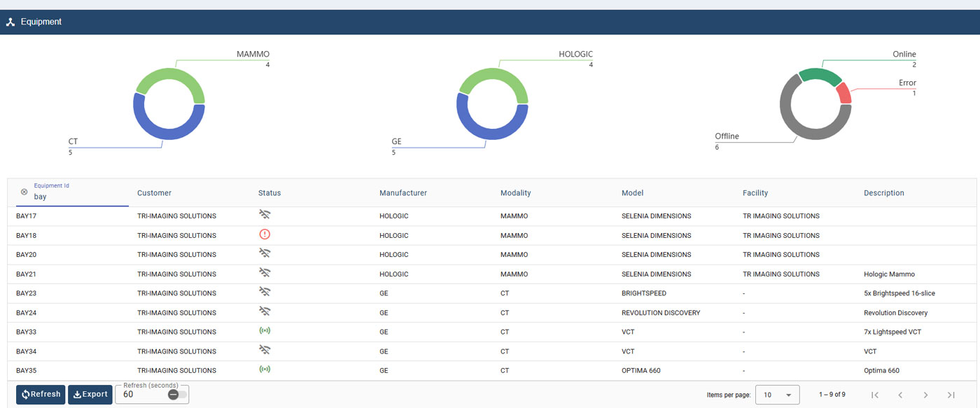Go to the next page arrow
This screenshot has height=408, width=980.
925,395
